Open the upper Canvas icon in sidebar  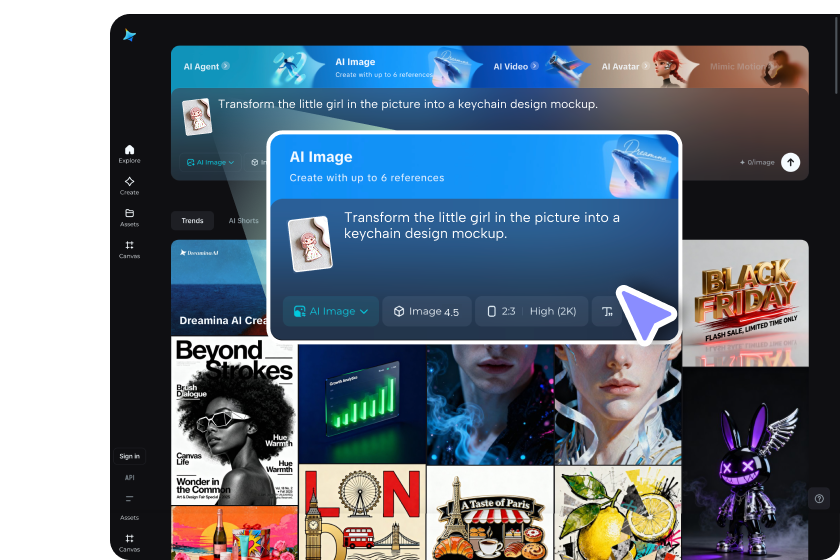[129, 249]
